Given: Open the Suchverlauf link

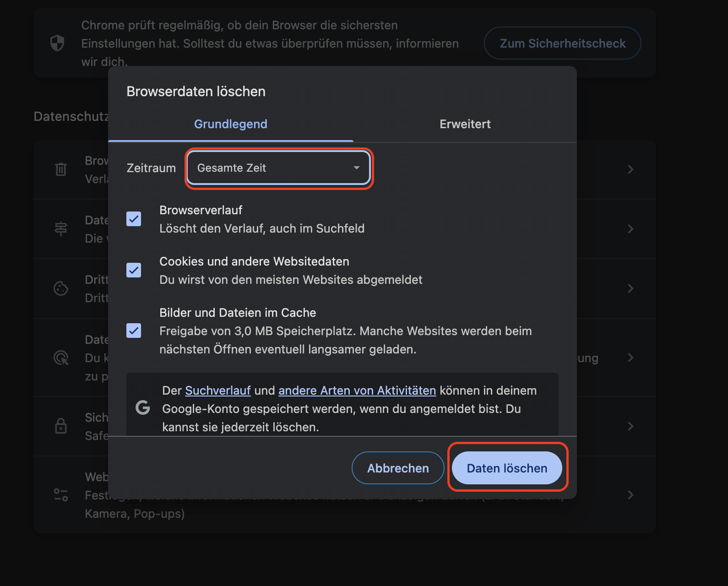Looking at the screenshot, I should point(217,391).
